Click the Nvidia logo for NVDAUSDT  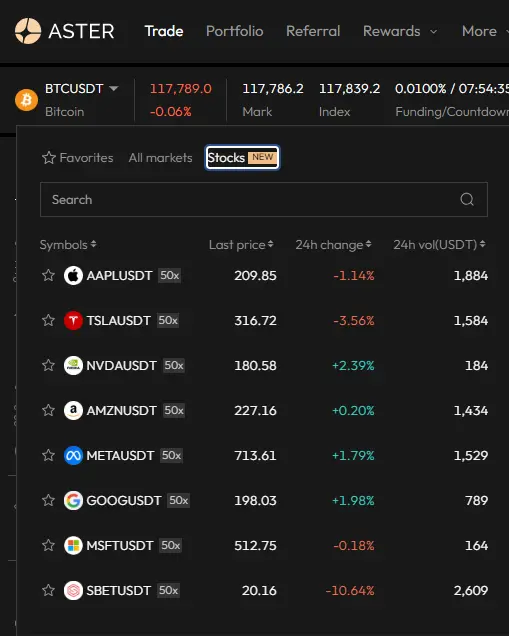point(73,365)
